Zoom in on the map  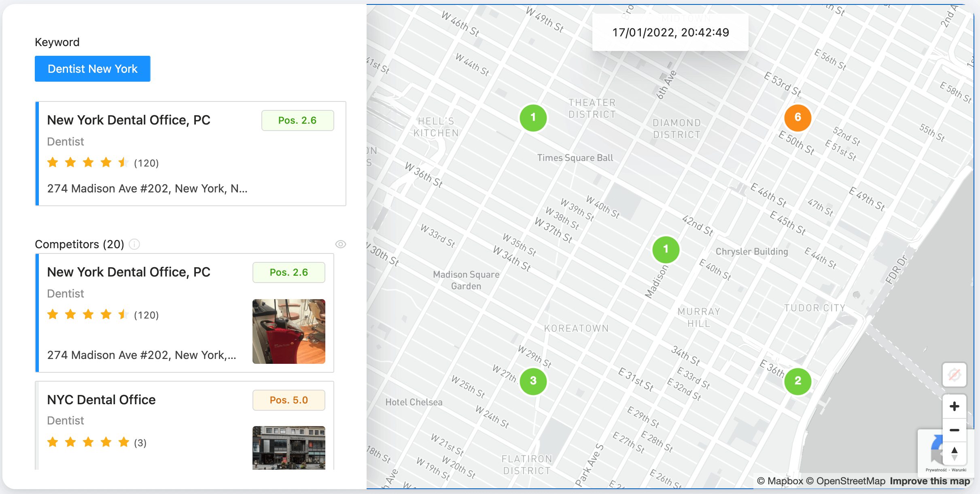coord(955,406)
